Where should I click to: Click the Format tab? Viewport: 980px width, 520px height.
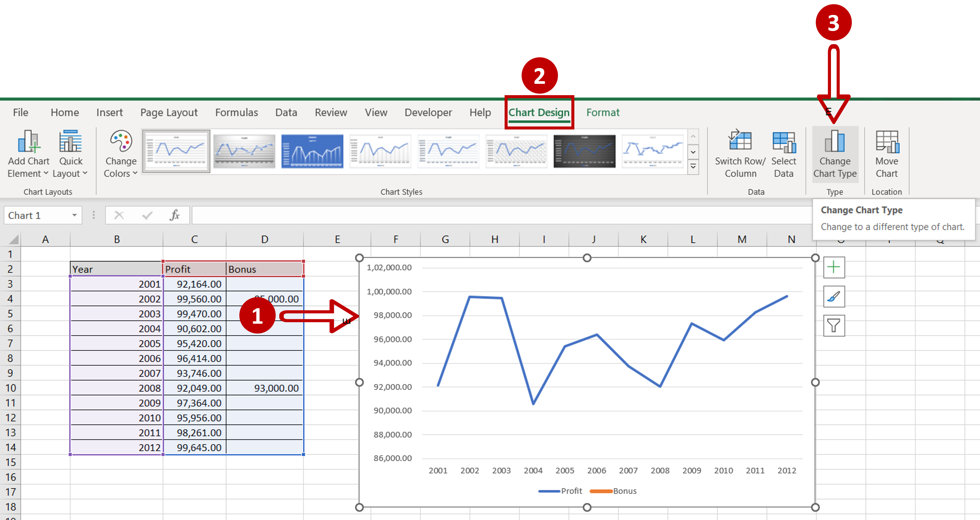602,113
